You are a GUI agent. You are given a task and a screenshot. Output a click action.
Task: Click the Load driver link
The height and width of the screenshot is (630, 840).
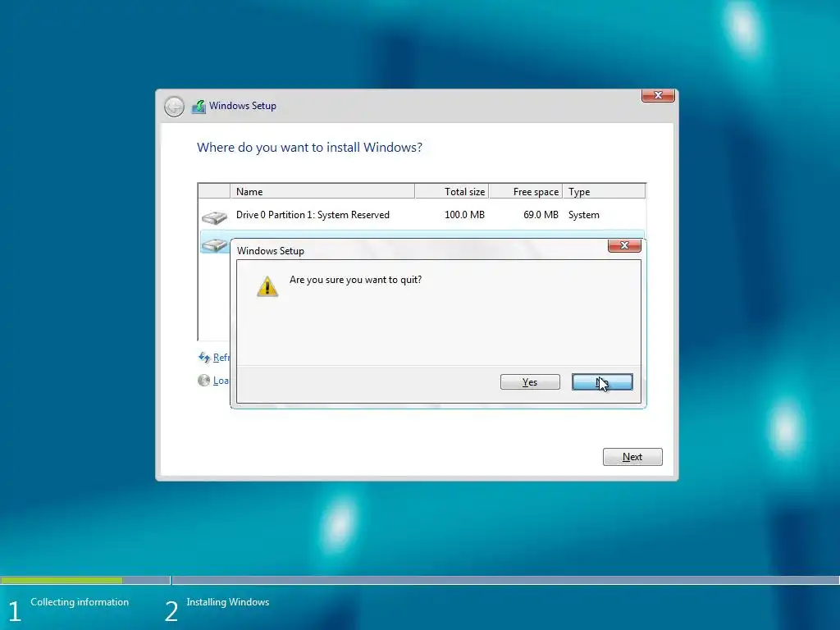point(221,381)
